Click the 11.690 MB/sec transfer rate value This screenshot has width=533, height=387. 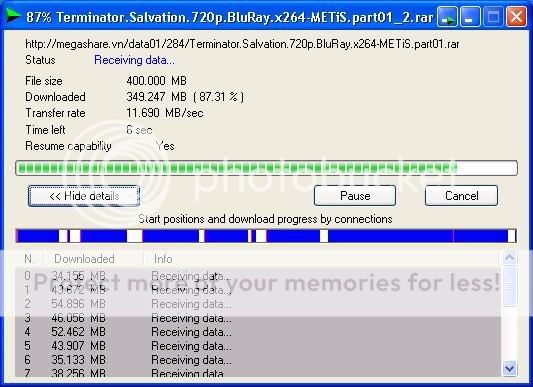click(165, 113)
